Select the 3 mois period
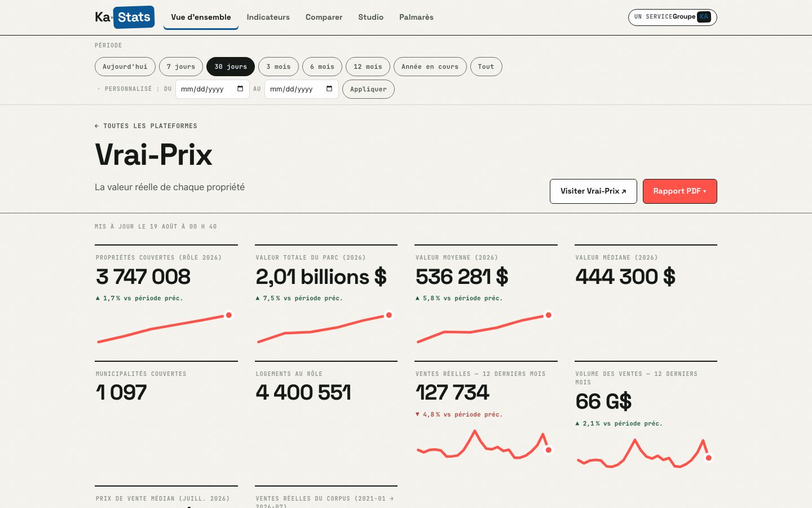Viewport: 812px width, 508px height. (279, 67)
